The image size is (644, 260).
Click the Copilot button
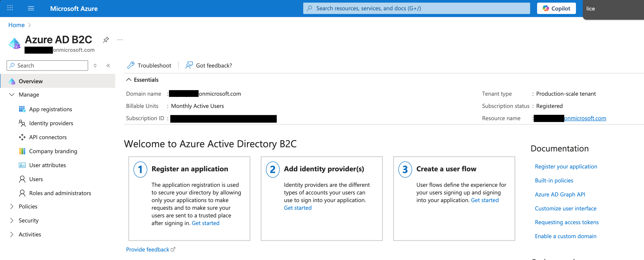click(x=556, y=9)
